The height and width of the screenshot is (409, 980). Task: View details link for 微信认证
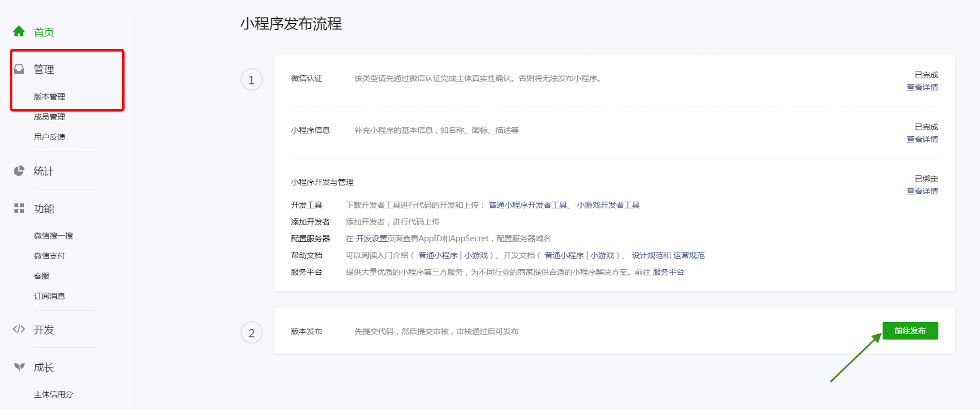[x=922, y=87]
